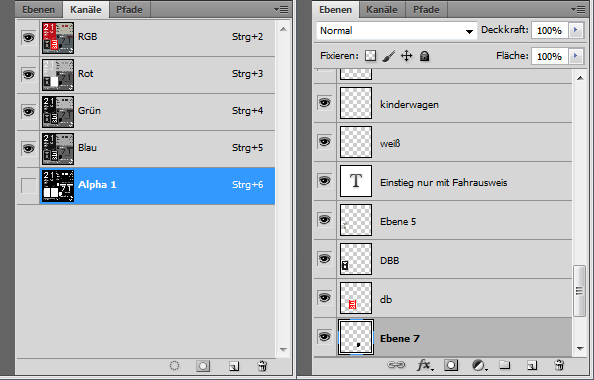The image size is (594, 380).
Task: Switch to Kanäle tab in layers panel
Action: 382,9
